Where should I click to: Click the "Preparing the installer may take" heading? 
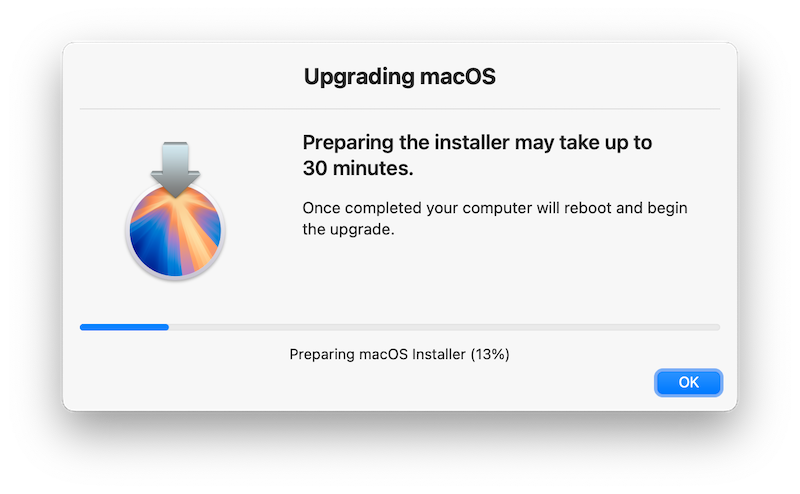click(428, 142)
